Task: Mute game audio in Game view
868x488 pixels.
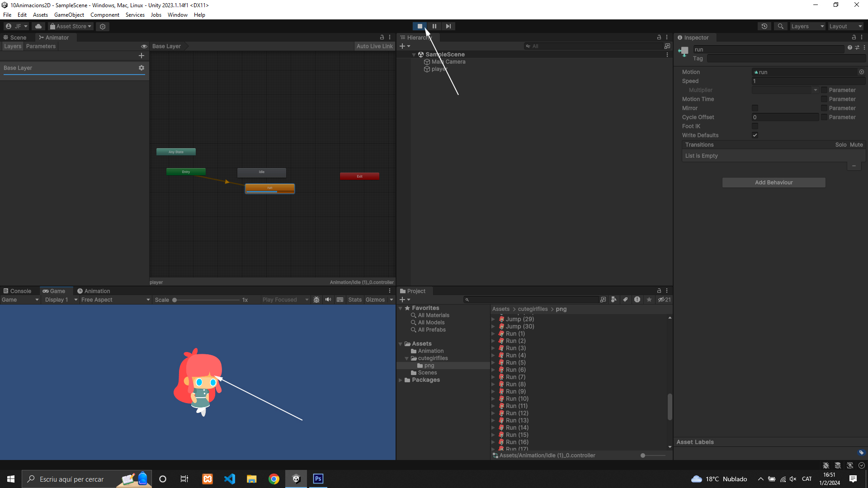Action: click(x=328, y=300)
